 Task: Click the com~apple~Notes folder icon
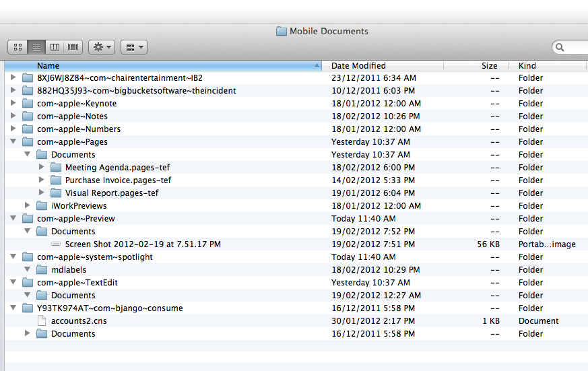pos(28,116)
